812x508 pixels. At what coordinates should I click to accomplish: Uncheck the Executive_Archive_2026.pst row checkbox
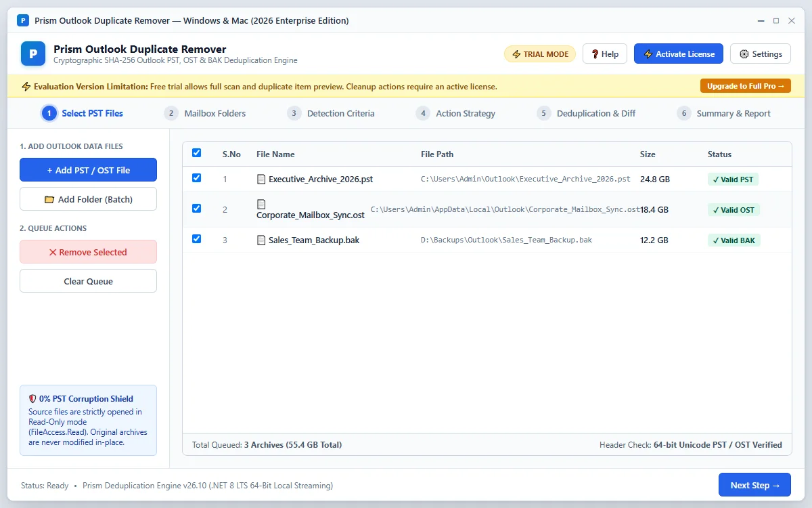point(196,178)
